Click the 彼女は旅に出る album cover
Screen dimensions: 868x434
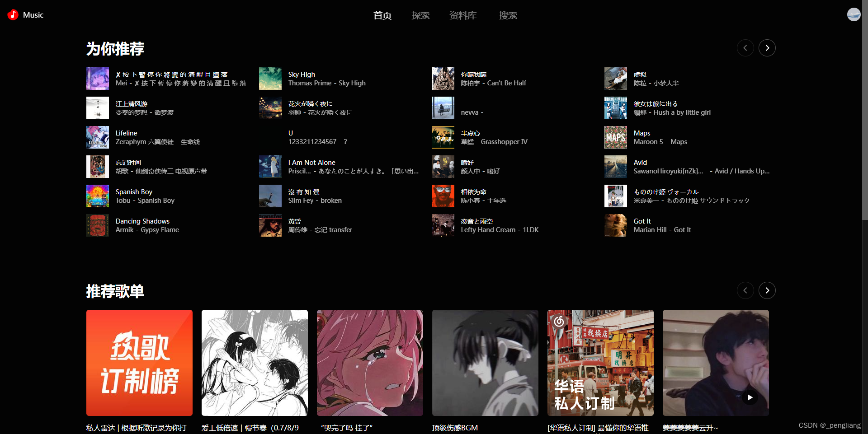tap(616, 108)
